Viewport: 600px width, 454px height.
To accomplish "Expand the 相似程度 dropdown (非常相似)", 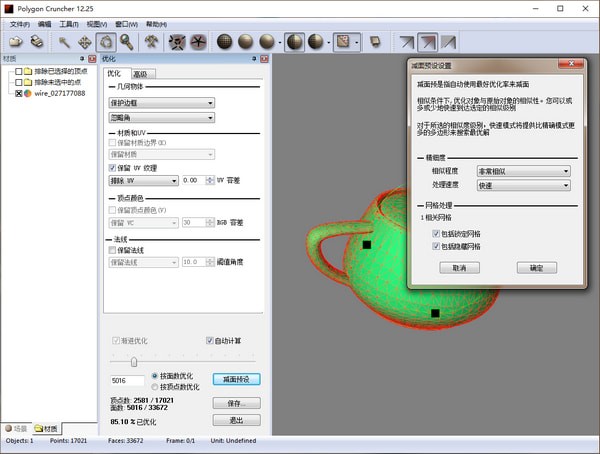I will pyautogui.click(x=521, y=171).
